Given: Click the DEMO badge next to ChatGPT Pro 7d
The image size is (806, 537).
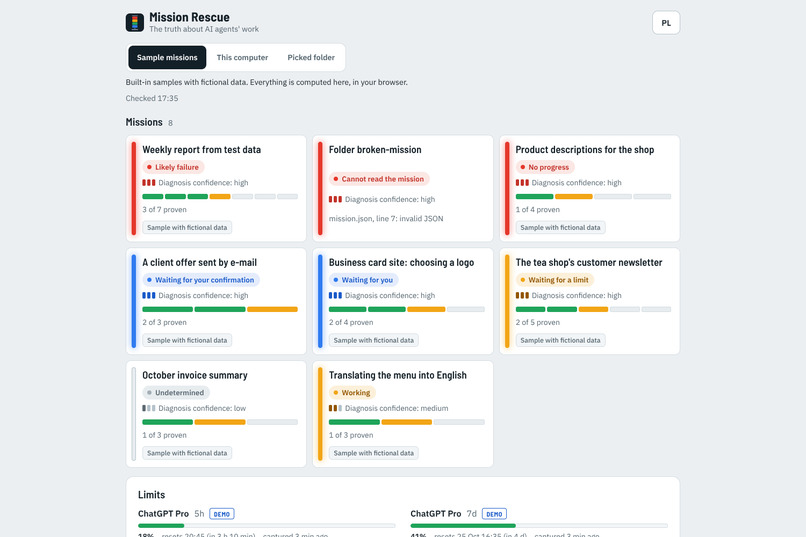Looking at the screenshot, I should point(494,514).
